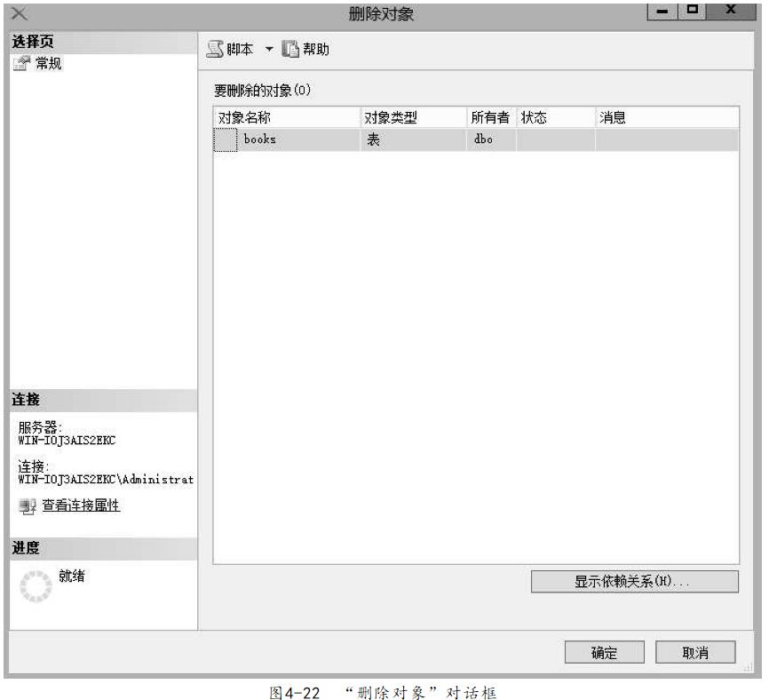769x700 pixels.
Task: Click the script icon in the toolbar
Action: pos(216,49)
